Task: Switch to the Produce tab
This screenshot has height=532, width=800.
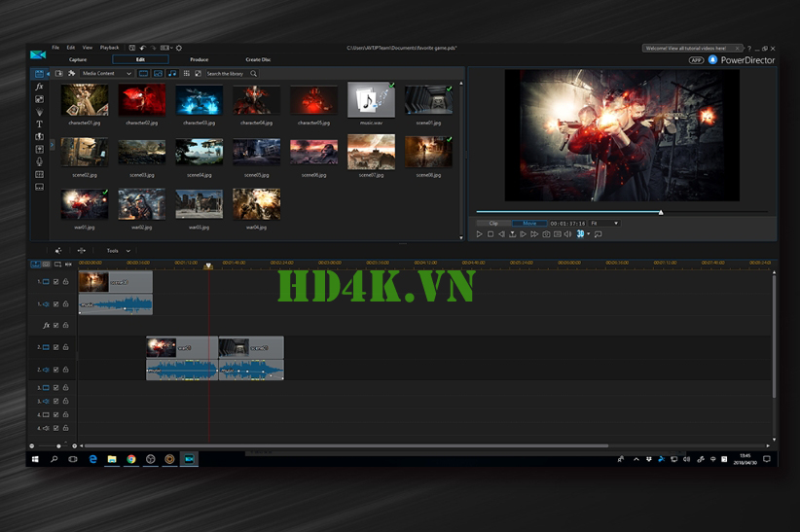Action: [199, 59]
